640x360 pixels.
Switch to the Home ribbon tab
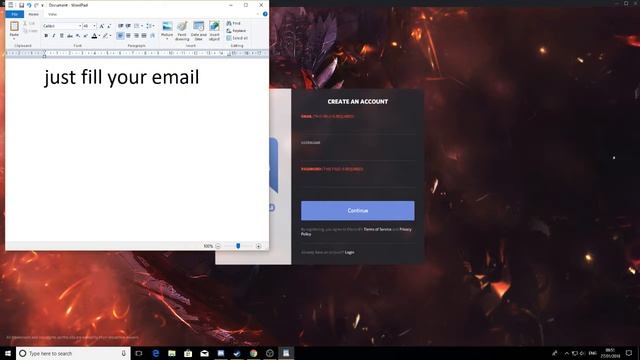[x=33, y=14]
